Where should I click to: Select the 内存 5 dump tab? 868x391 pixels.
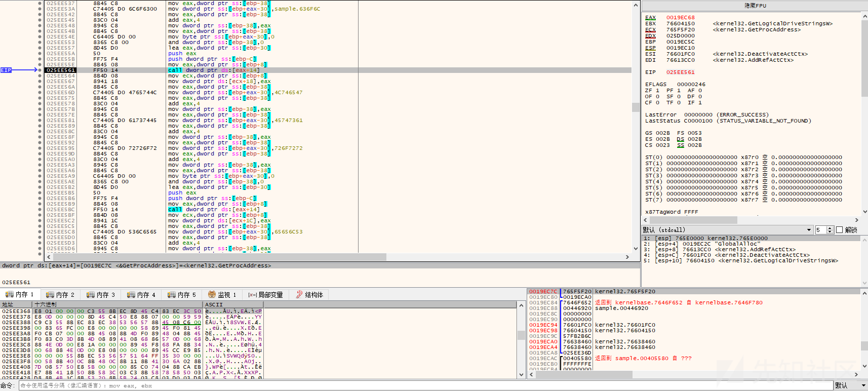[x=181, y=295]
